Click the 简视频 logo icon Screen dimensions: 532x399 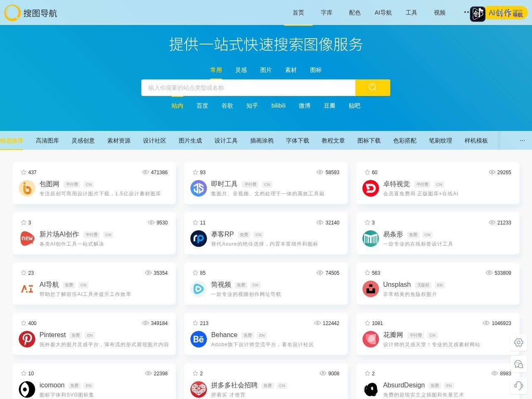pos(199,289)
